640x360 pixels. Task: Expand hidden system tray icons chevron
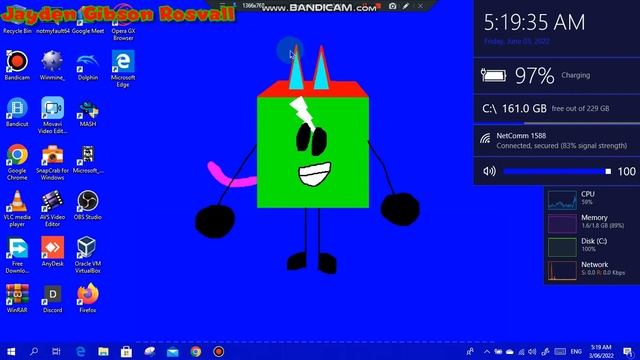(x=487, y=351)
